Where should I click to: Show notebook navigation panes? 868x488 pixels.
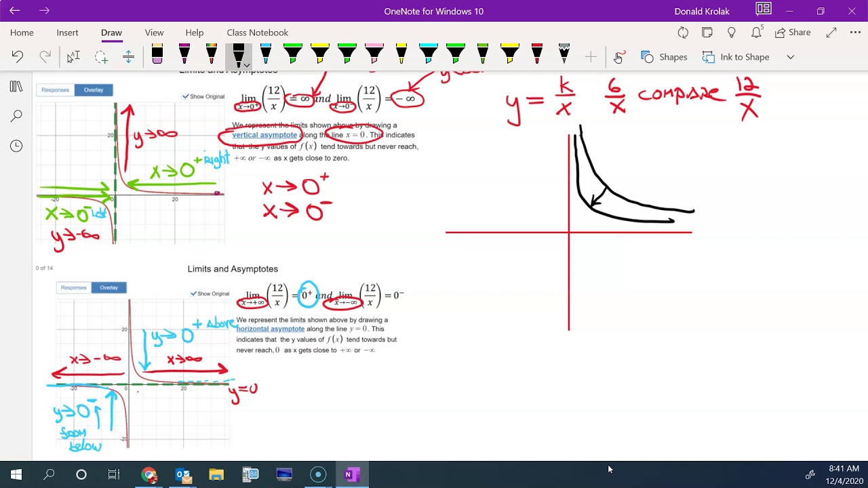(x=16, y=87)
